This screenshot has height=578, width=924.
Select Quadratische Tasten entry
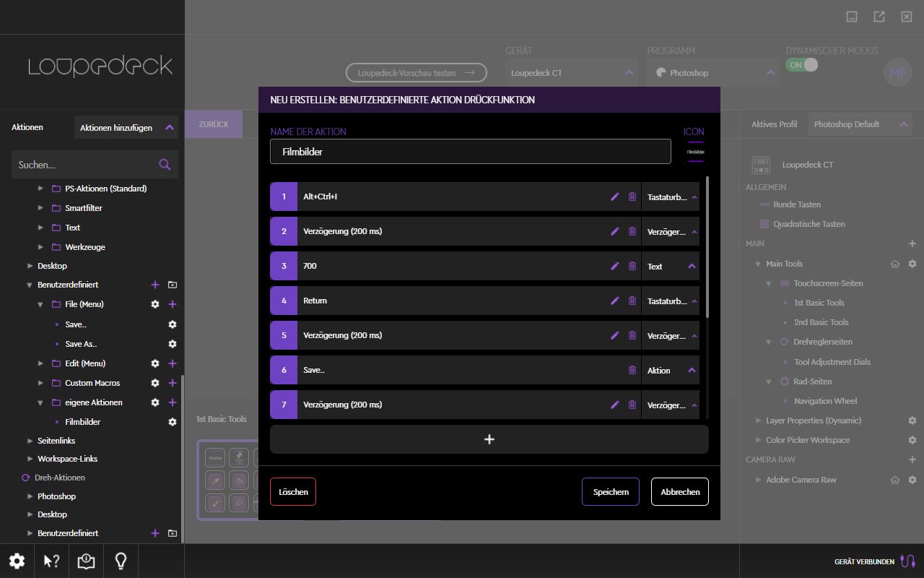tap(809, 224)
